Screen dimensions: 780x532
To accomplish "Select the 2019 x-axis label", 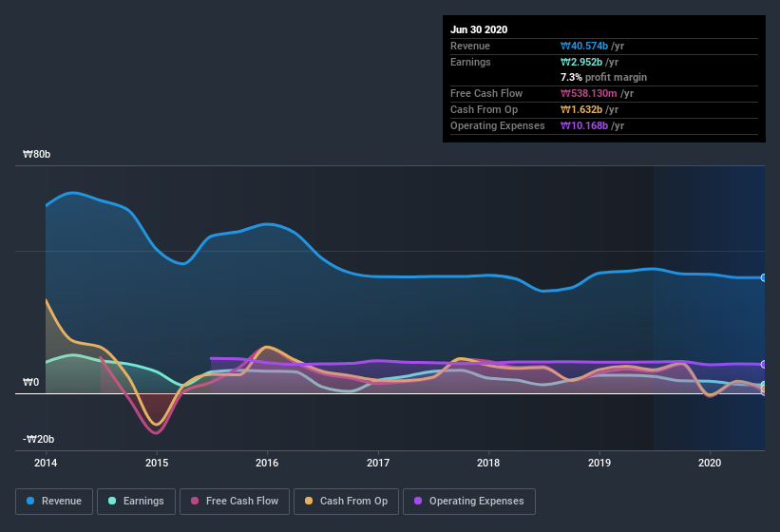I will [x=599, y=463].
